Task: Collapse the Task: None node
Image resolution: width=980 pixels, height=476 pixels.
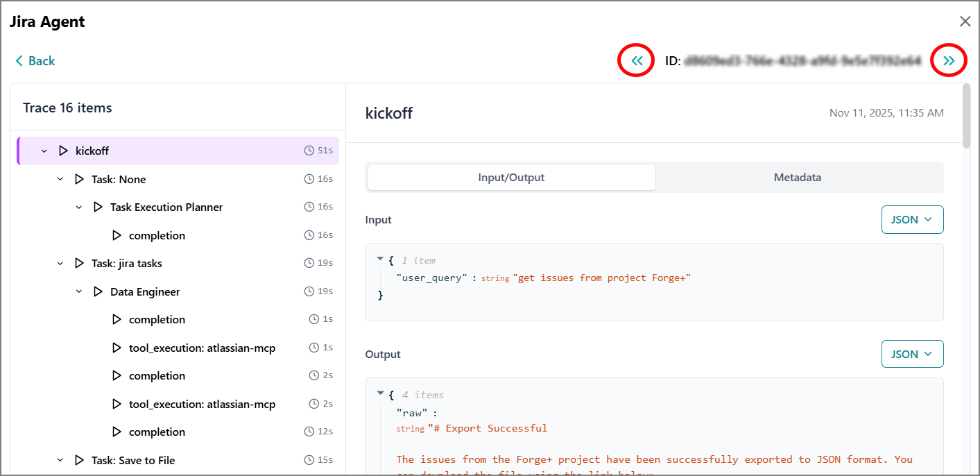Action: (x=60, y=179)
